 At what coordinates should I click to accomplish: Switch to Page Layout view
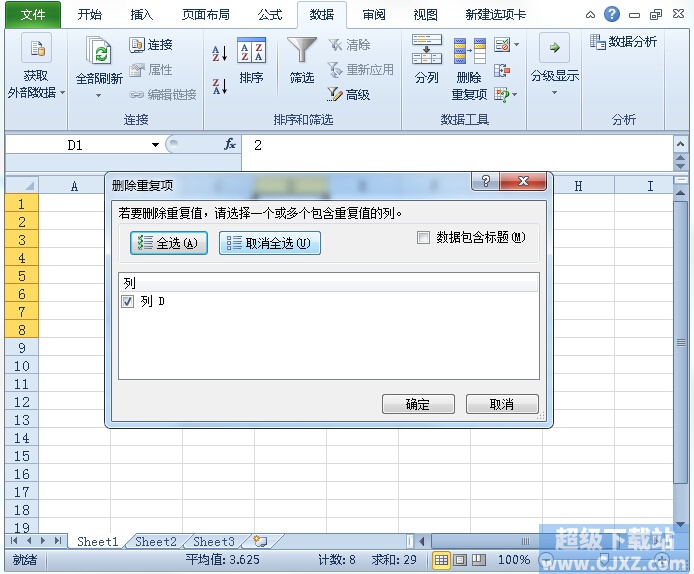coord(460,560)
